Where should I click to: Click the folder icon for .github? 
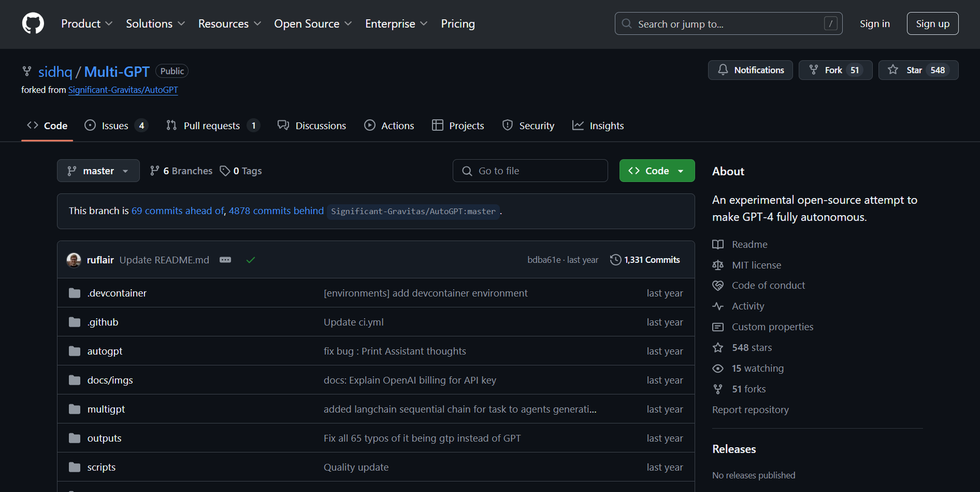click(75, 322)
